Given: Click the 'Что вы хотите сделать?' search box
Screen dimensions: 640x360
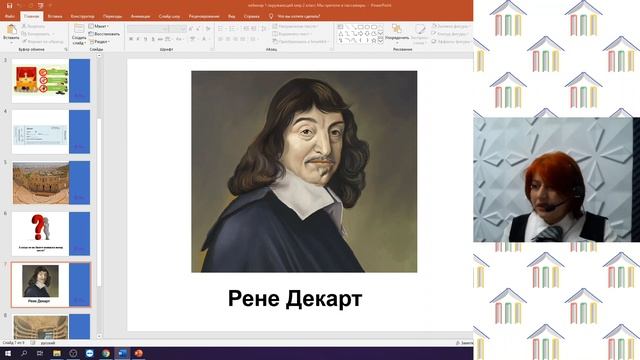Looking at the screenshot, I should [298, 16].
